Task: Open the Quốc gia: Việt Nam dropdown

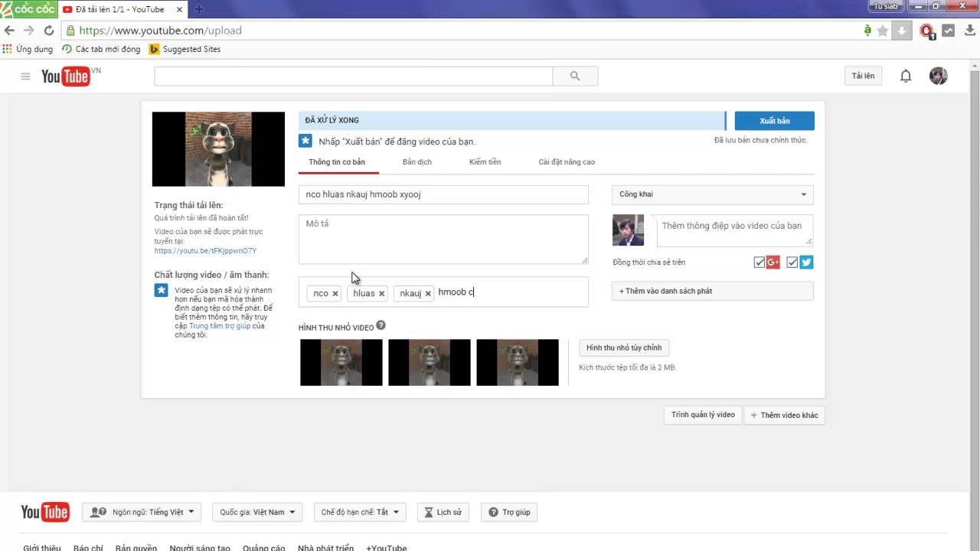Action: [x=257, y=512]
